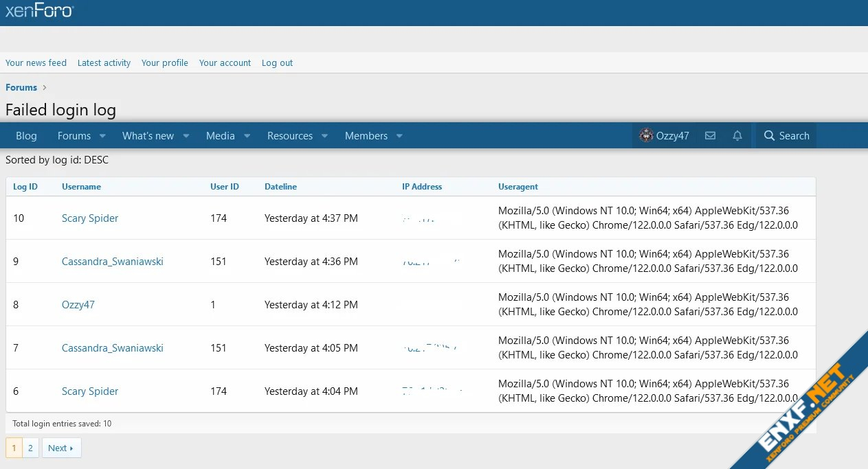Open the alerts bell icon
Image resolution: width=868 pixels, height=469 pixels.
pyautogui.click(x=737, y=136)
